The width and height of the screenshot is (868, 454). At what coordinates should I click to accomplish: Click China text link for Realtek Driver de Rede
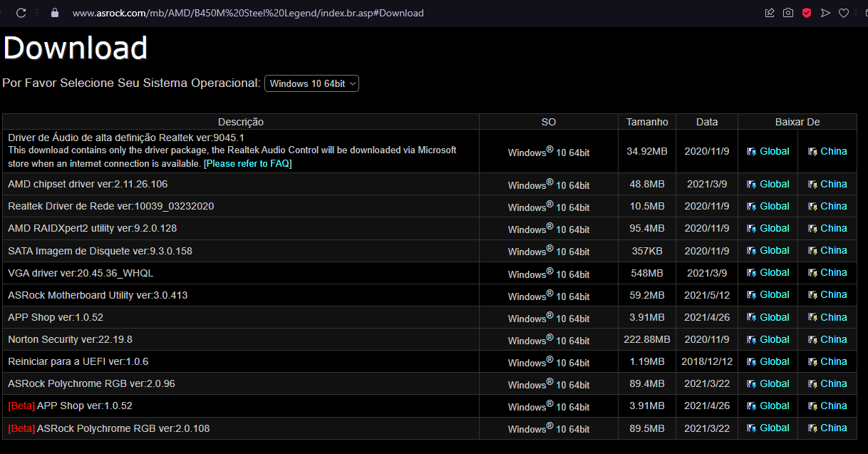coord(834,206)
